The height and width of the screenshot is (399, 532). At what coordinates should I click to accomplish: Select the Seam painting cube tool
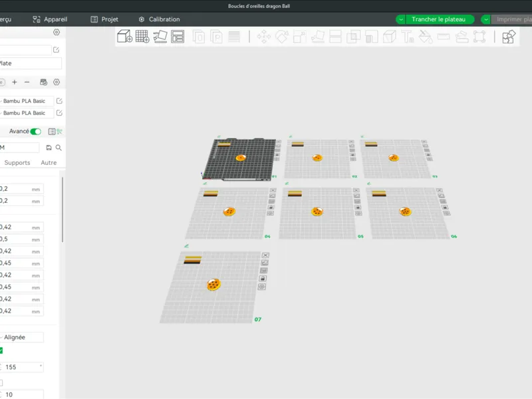pyautogui.click(x=390, y=37)
